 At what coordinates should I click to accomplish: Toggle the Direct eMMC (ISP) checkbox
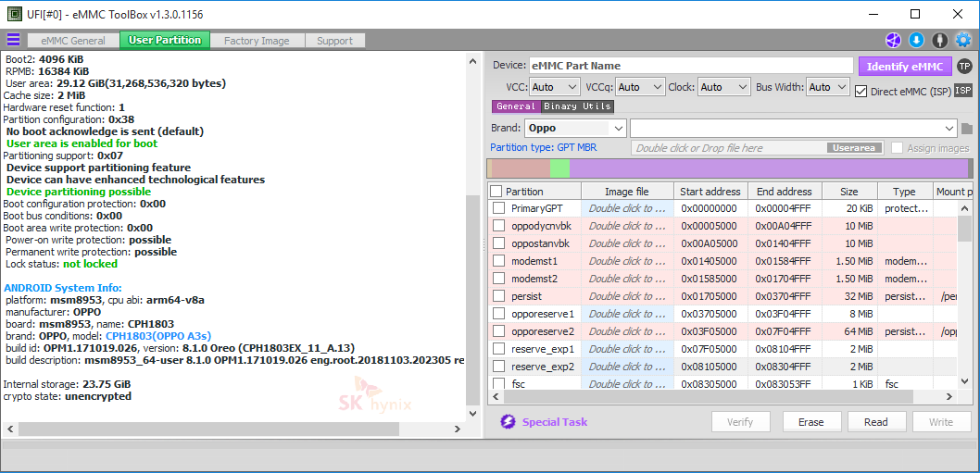pos(861,92)
